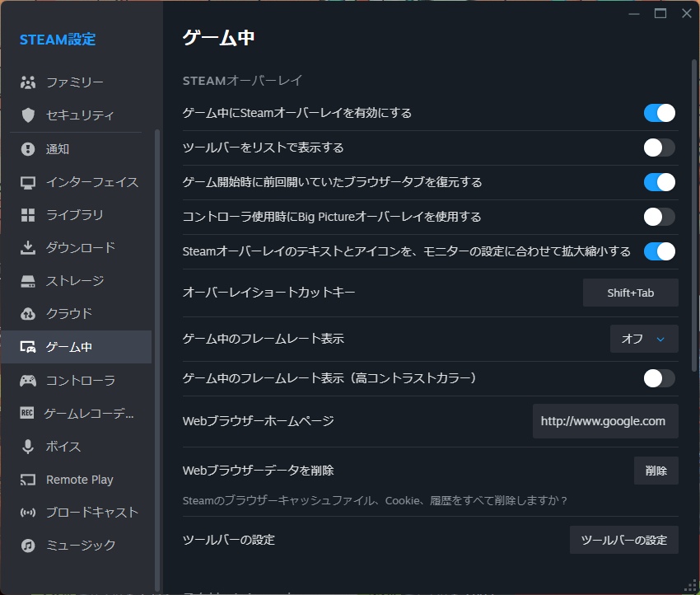
Task: Click the Webブラウザーデータを削除 label
Action: (x=258, y=470)
